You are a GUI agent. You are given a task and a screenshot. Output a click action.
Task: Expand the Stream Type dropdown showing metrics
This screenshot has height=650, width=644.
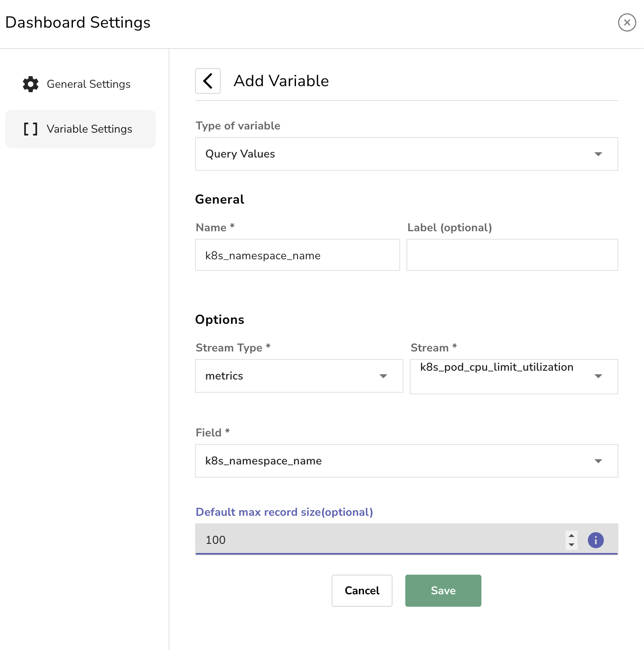[x=299, y=376]
